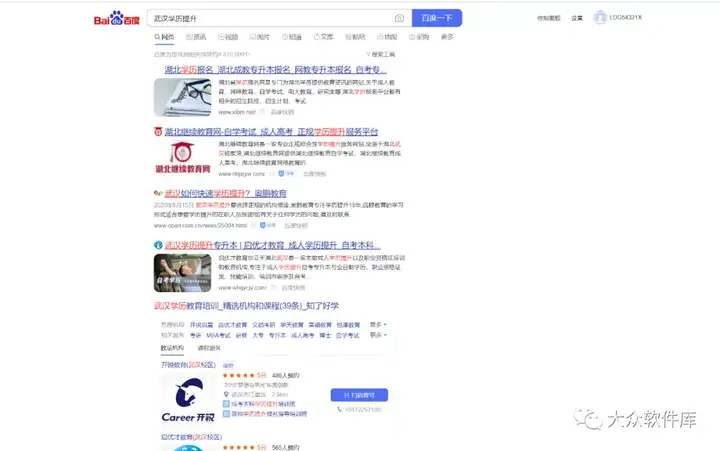Open the 湖北学历报名 result title

click(x=276, y=70)
